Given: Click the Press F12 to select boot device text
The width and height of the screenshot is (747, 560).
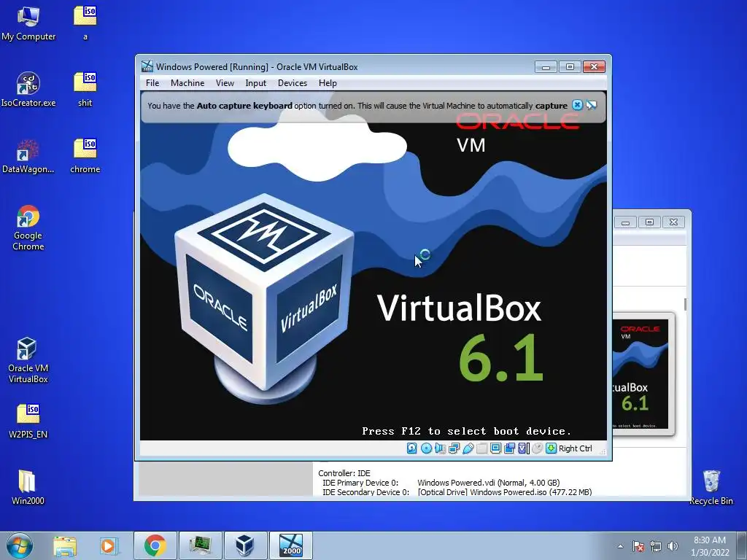Looking at the screenshot, I should (466, 432).
